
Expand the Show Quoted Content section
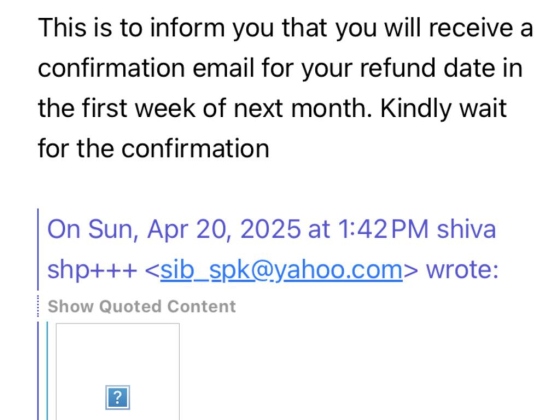click(142, 306)
